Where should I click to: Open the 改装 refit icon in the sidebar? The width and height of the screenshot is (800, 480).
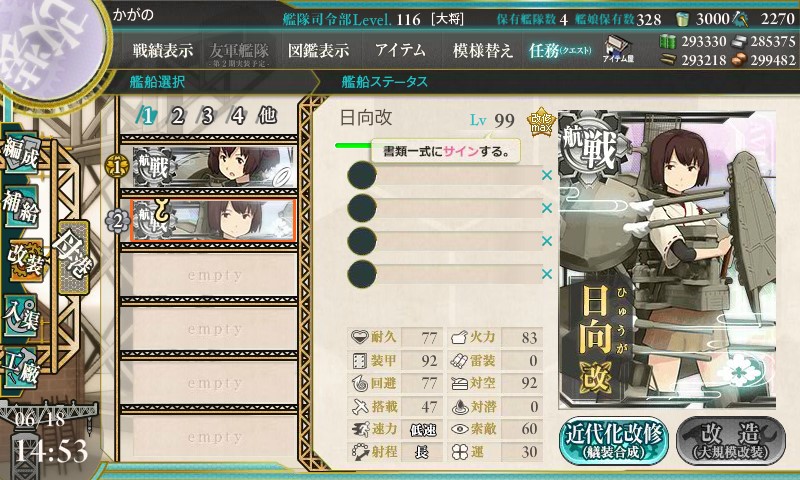[22, 261]
